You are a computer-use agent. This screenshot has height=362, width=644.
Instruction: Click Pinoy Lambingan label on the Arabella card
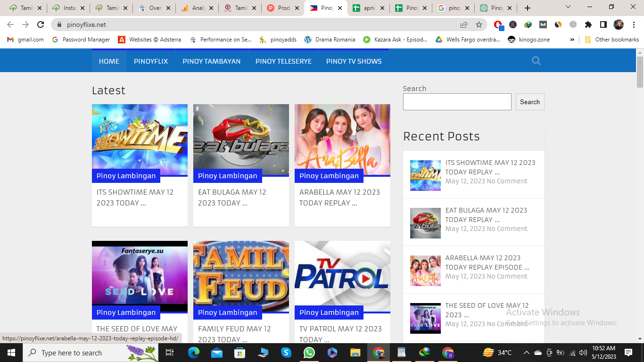click(329, 176)
